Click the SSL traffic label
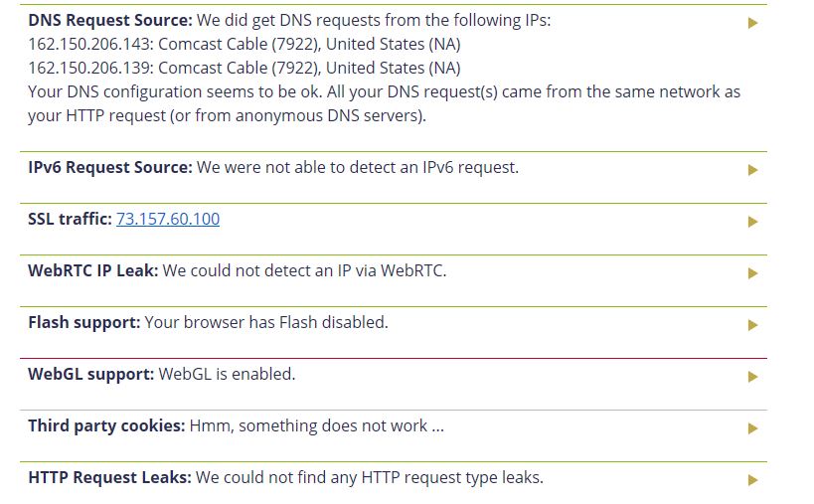 click(71, 219)
